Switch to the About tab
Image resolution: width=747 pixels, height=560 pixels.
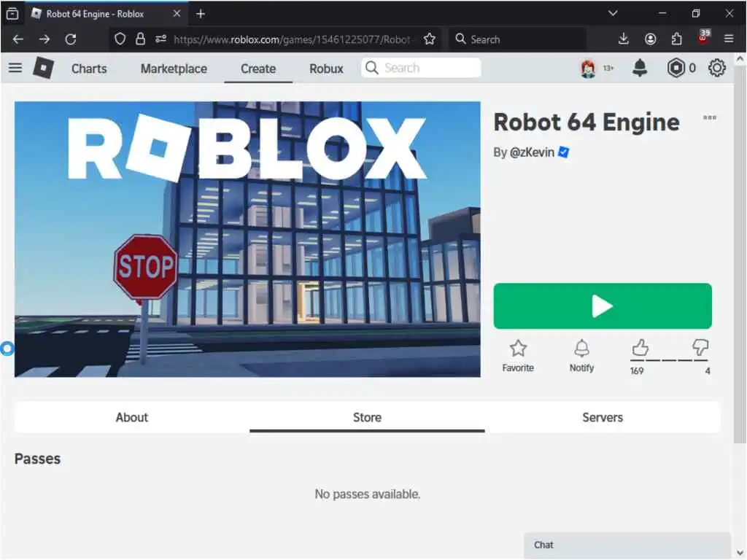(x=132, y=417)
